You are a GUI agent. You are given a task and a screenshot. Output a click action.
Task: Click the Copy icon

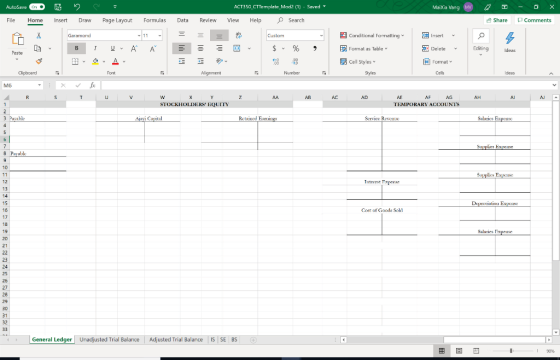[38, 48]
